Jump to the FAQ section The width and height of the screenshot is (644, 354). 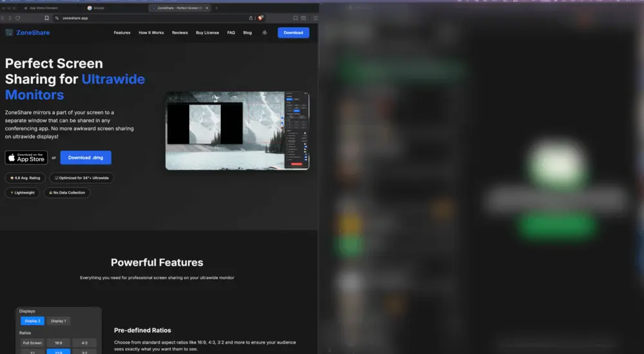231,32
